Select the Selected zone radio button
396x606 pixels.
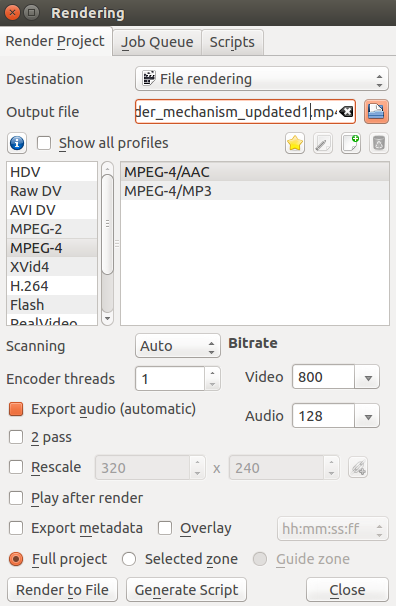(x=129, y=559)
